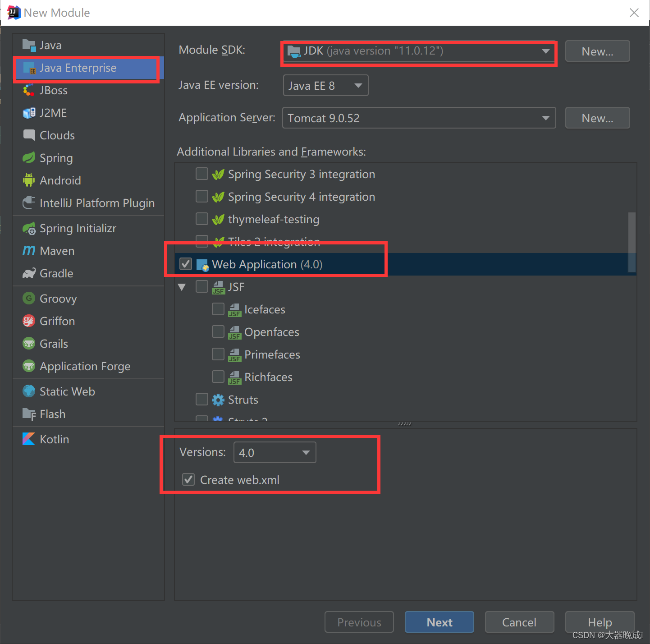Viewport: 650px width, 644px height.
Task: Check the Struts checkbox
Action: (202, 400)
